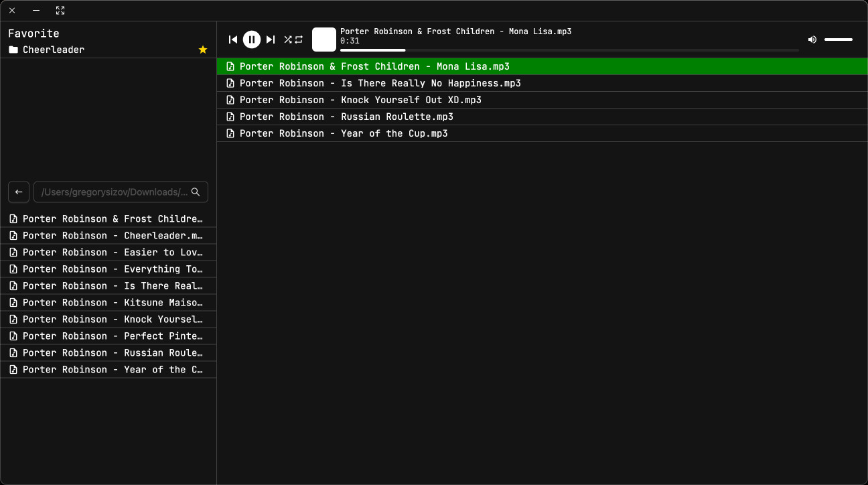The width and height of the screenshot is (868, 485).
Task: Toggle repeat mode
Action: (299, 40)
